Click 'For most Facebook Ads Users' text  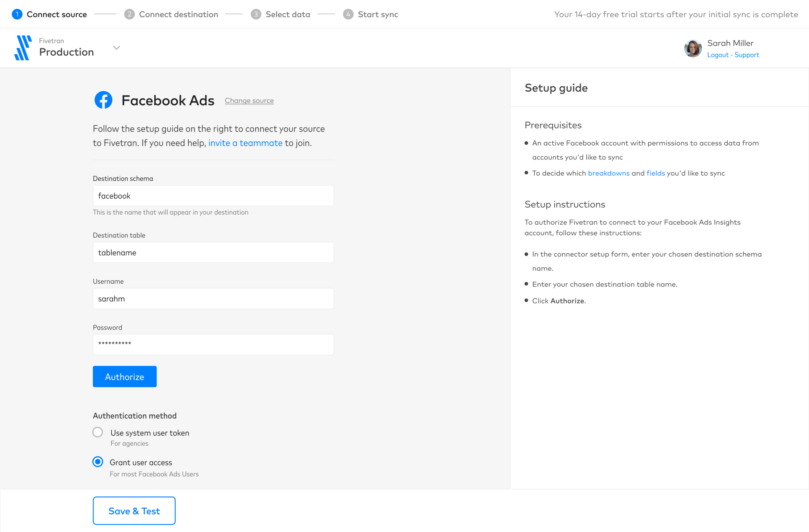(x=154, y=474)
